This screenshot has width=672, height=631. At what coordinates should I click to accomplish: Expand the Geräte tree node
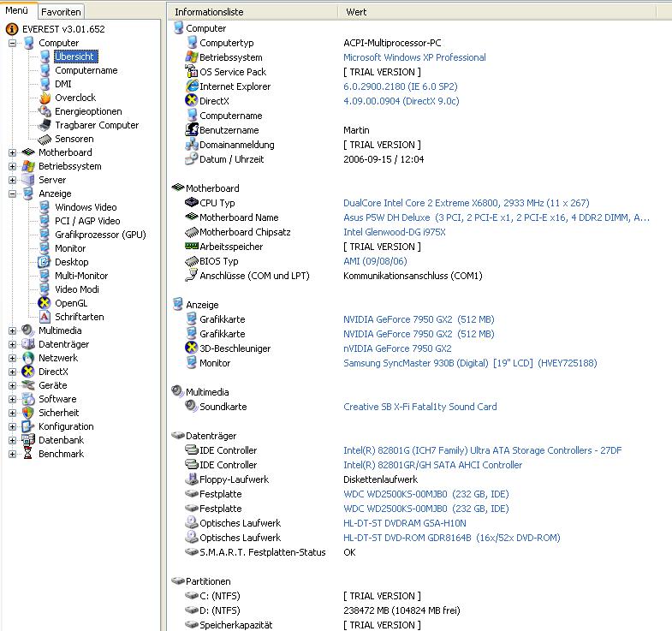[13, 386]
